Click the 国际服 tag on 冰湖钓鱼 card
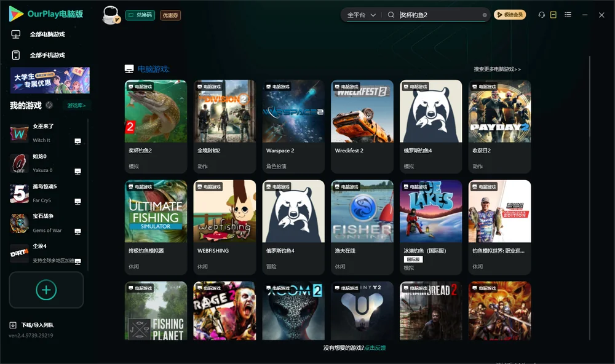 pos(413,259)
